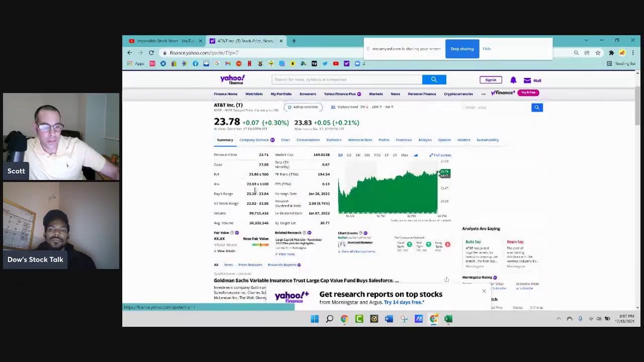Click the Sign in button
Screen dimensions: 644x362
pos(491,80)
